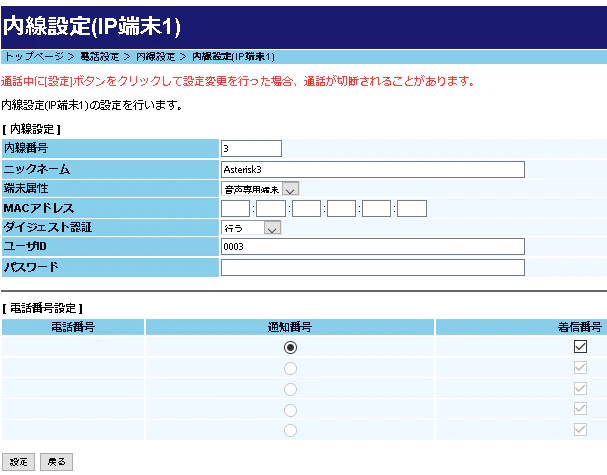Open the ダイジェスト認証 dropdown set to 行う

click(251, 228)
